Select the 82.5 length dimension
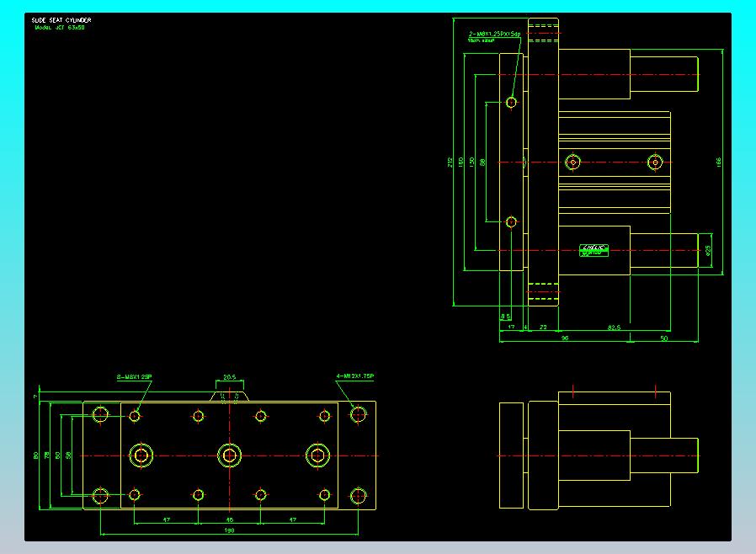The width and height of the screenshot is (756, 554). 615,328
